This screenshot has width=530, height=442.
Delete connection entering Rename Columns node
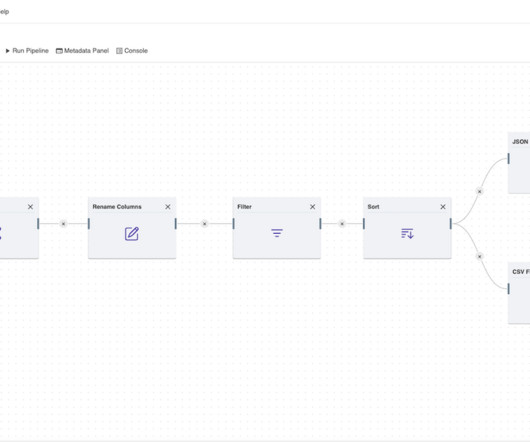(63, 224)
